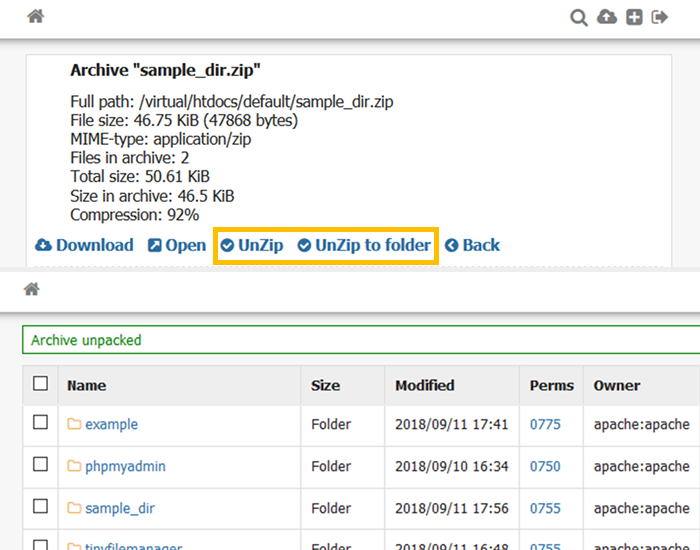Screen dimensions: 700x550
Task: Choose UnZip to folder
Action: click(364, 245)
